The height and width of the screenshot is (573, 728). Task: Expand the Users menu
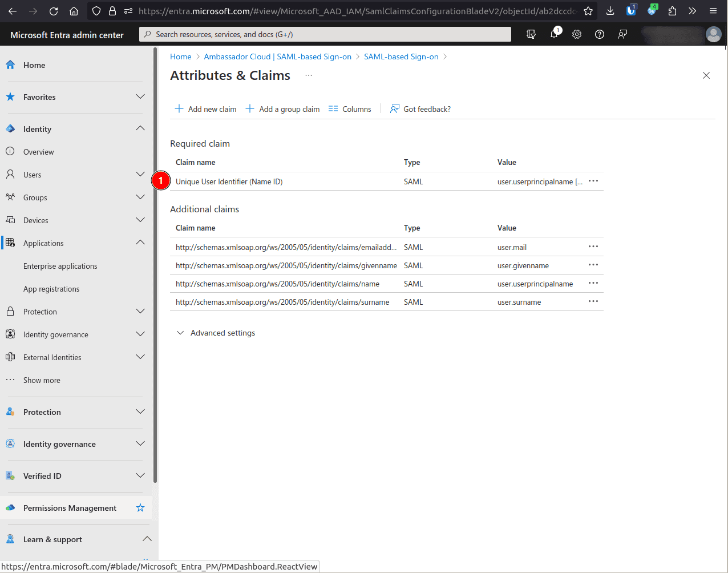(140, 174)
